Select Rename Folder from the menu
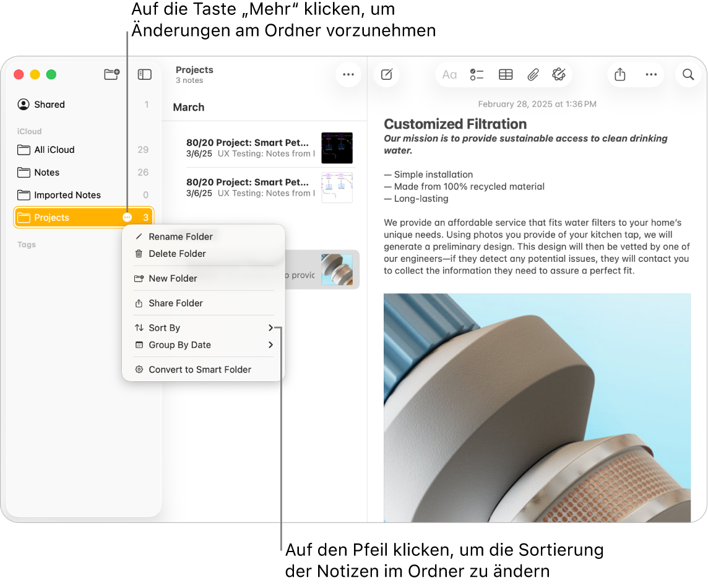The image size is (708, 588). pos(180,236)
